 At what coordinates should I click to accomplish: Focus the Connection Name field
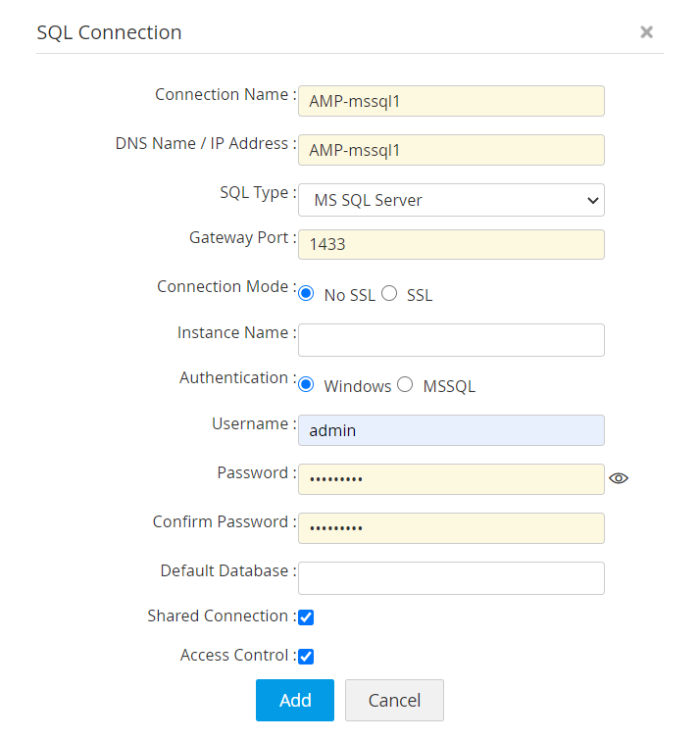pos(451,101)
